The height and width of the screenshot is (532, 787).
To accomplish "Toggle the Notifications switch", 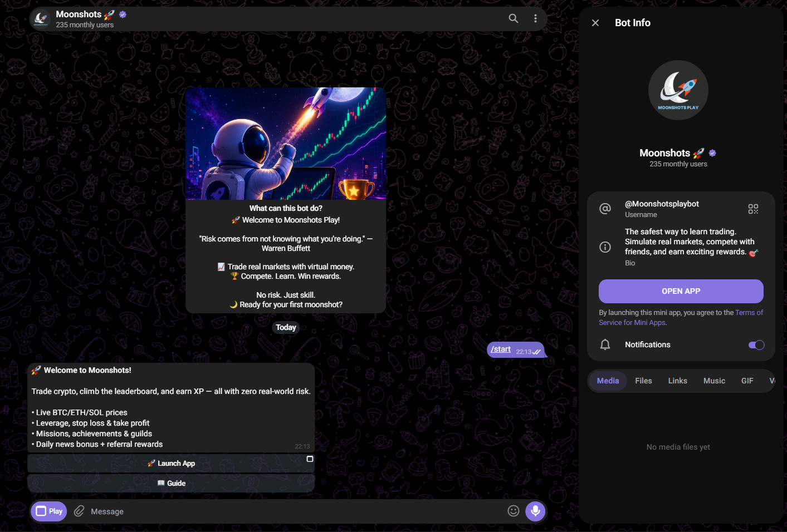I will coord(756,345).
